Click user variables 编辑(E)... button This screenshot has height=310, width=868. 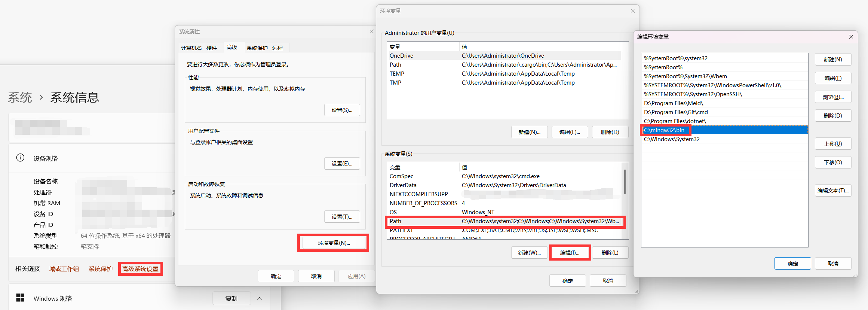click(570, 132)
